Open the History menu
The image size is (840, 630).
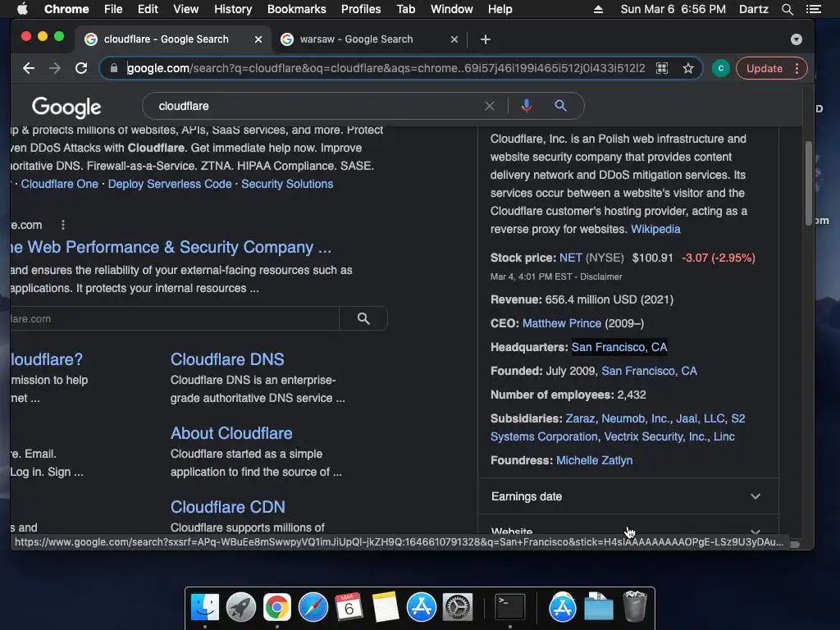pos(233,9)
